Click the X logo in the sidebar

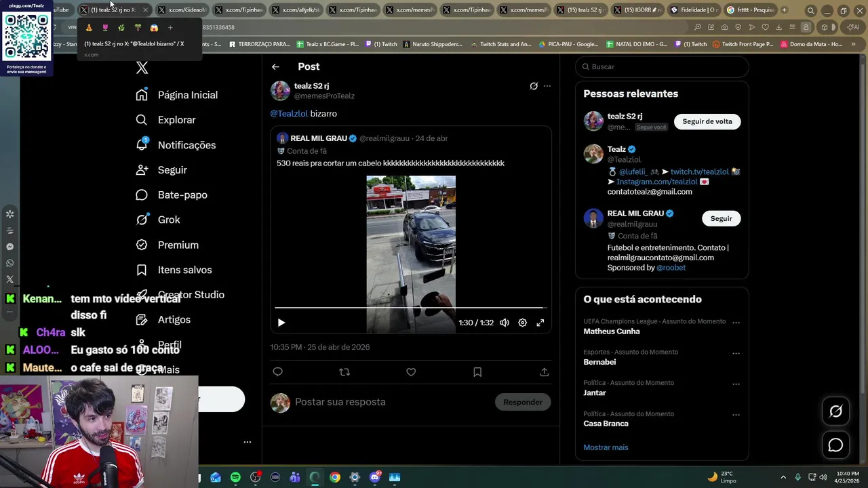click(142, 67)
